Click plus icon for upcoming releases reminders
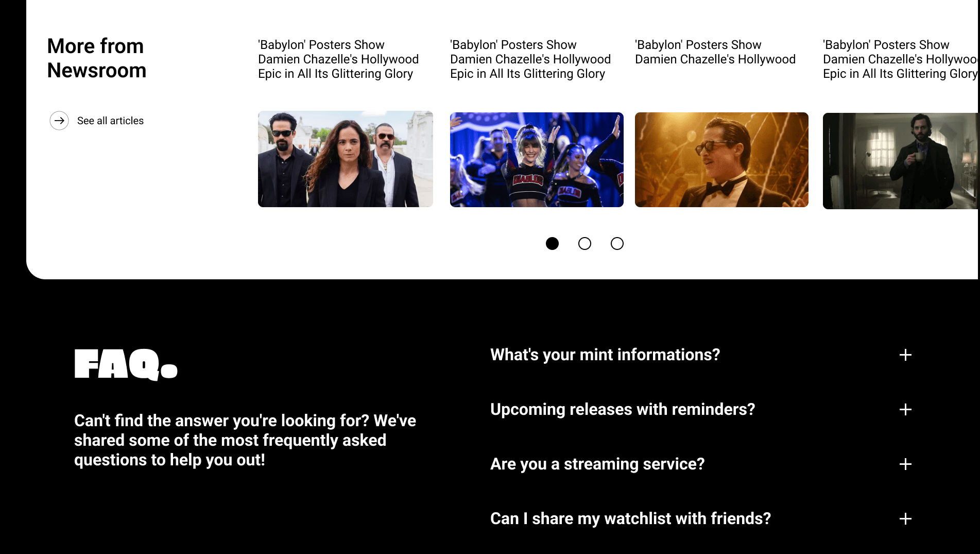The image size is (980, 554). (x=905, y=410)
